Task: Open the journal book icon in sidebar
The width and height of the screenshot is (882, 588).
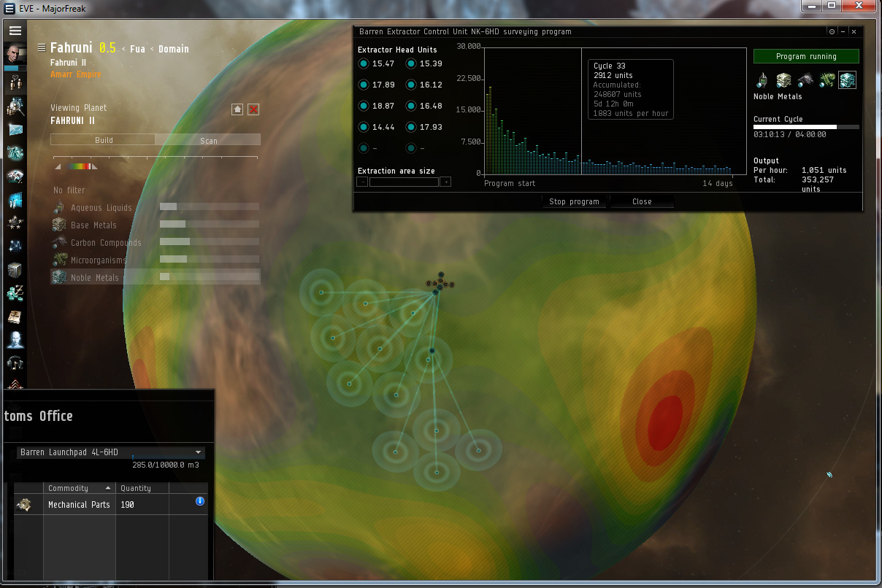Action: [15, 317]
